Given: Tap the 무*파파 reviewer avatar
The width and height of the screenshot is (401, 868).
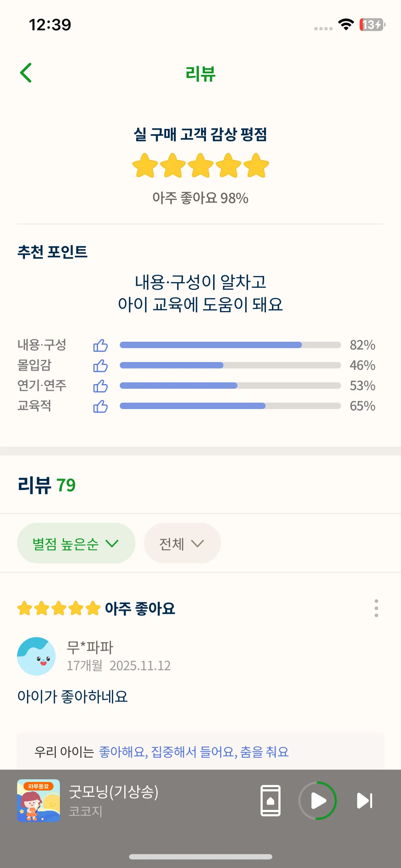Looking at the screenshot, I should (36, 656).
